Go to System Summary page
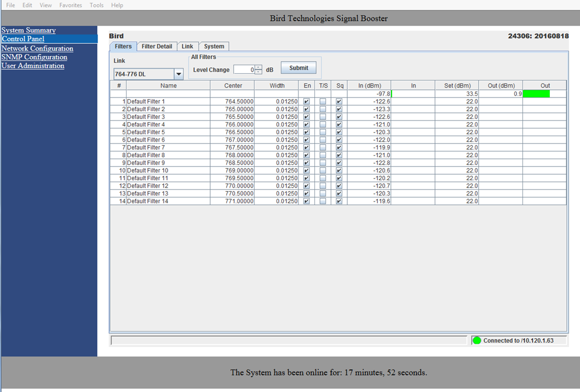The image size is (580, 392). (28, 30)
